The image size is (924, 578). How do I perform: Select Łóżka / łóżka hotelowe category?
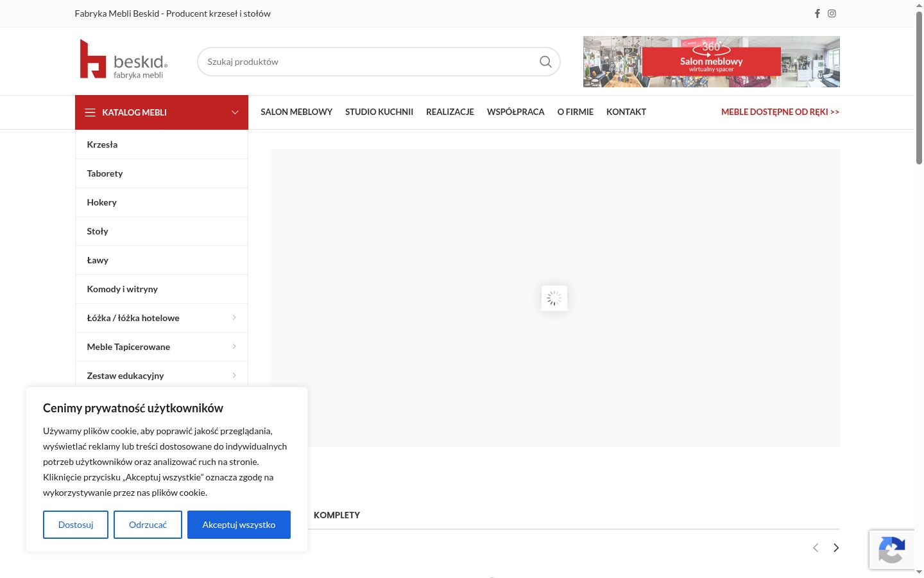click(162, 318)
